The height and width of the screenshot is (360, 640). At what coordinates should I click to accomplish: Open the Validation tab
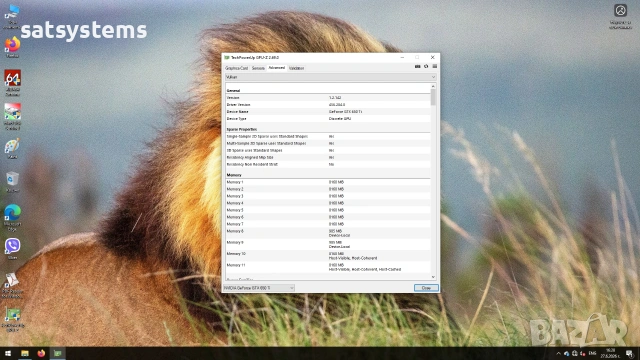click(296, 68)
